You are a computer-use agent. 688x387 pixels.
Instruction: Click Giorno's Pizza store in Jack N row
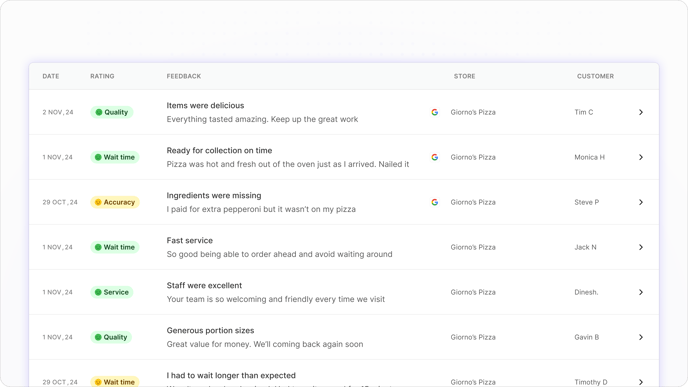point(473,247)
